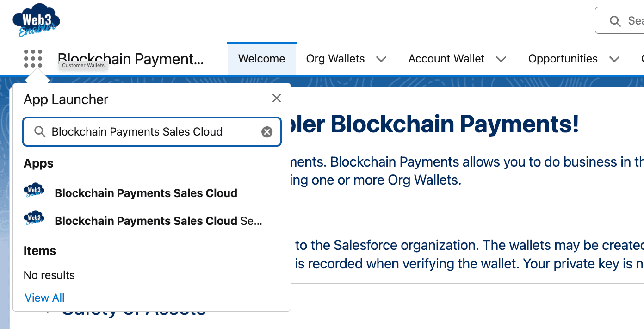Click the magnifier icon in App Launcher search
Screen dimensions: 644x329
40,132
